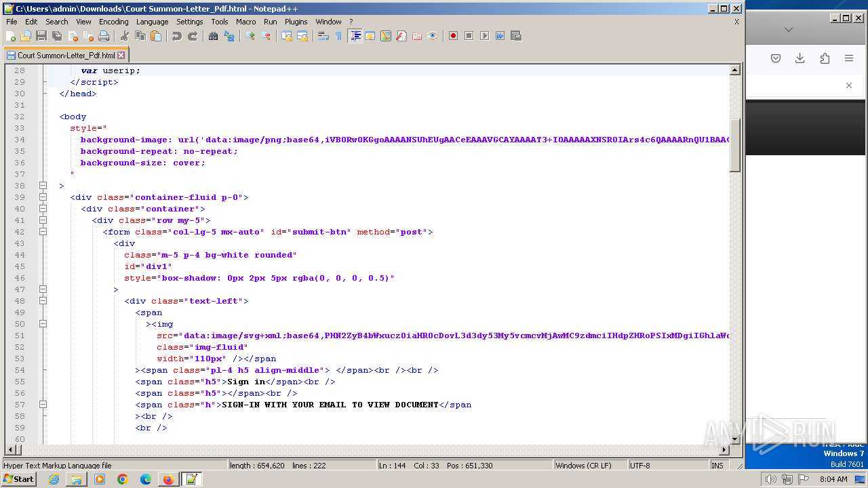Click the Save recorded macro icon
This screenshot has width=868, height=488.
[x=515, y=36]
